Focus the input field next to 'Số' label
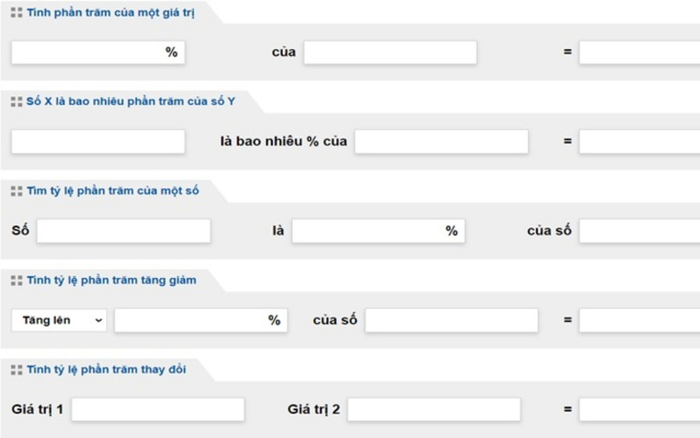The height and width of the screenshot is (438, 700). pos(124,231)
